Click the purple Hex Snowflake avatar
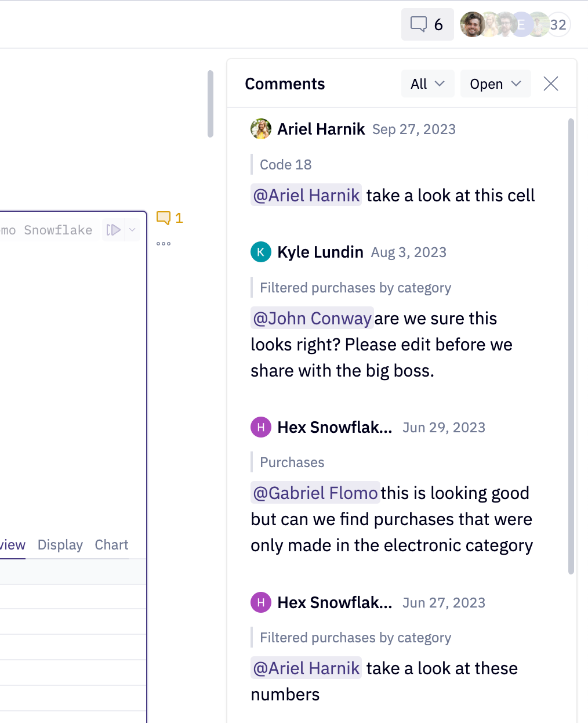The image size is (588, 723). [x=260, y=427]
